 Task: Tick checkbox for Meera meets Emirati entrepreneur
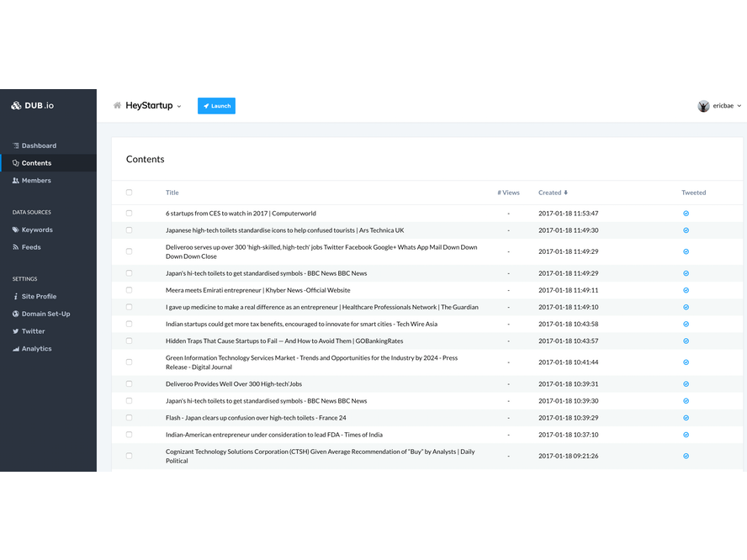pyautogui.click(x=129, y=290)
